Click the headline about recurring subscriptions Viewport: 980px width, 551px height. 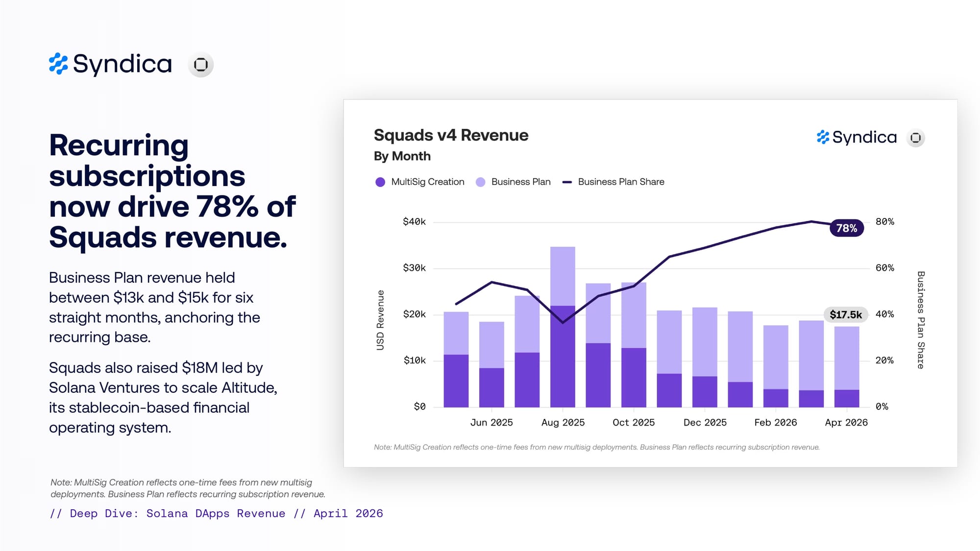pos(172,191)
